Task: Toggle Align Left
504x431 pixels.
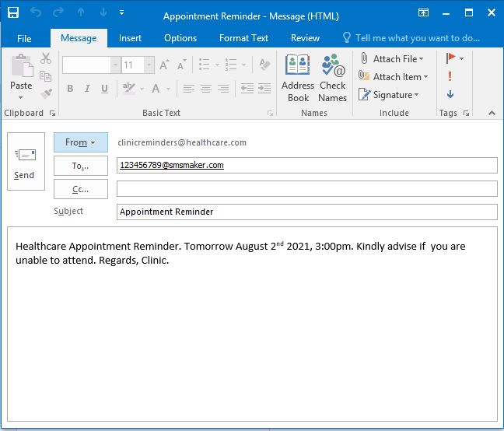Action: click(189, 89)
